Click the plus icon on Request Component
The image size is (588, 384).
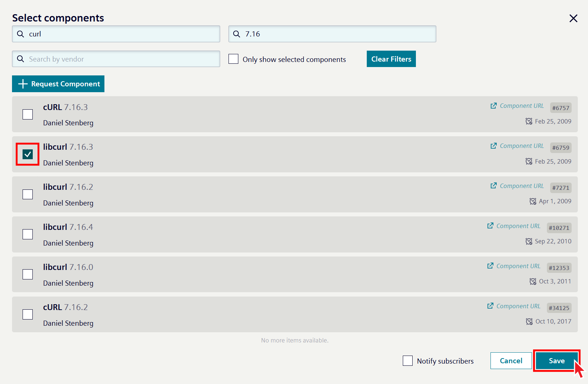pyautogui.click(x=23, y=84)
